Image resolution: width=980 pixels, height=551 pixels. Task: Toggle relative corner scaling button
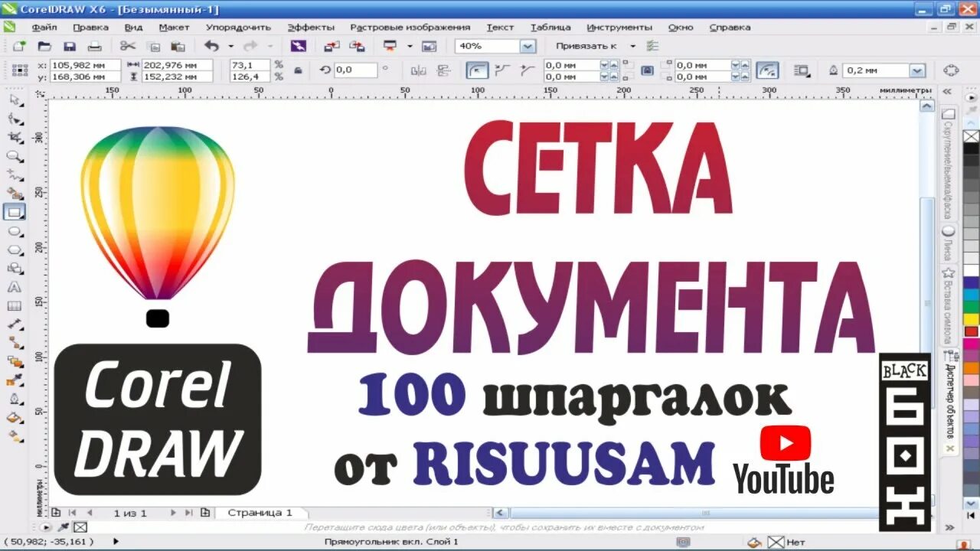(x=767, y=70)
